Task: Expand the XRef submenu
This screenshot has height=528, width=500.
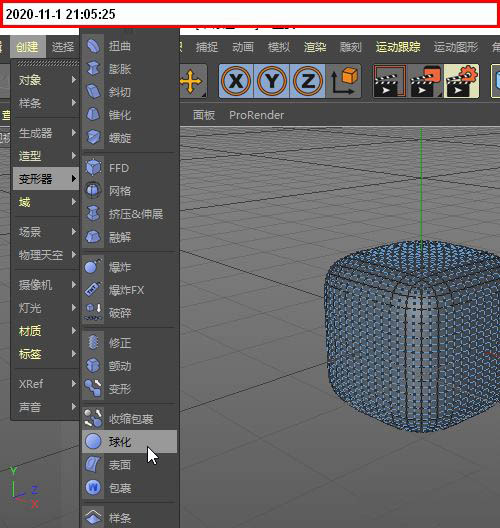Action: [x=46, y=384]
